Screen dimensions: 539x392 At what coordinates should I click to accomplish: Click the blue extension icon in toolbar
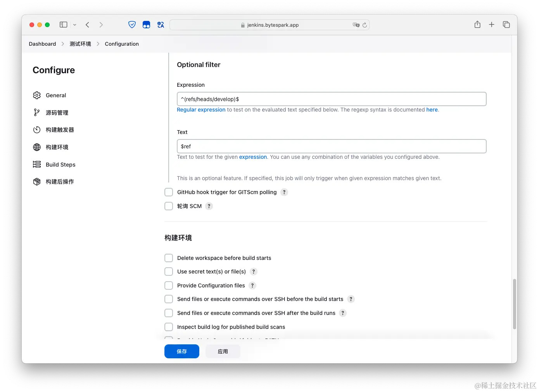(x=146, y=25)
